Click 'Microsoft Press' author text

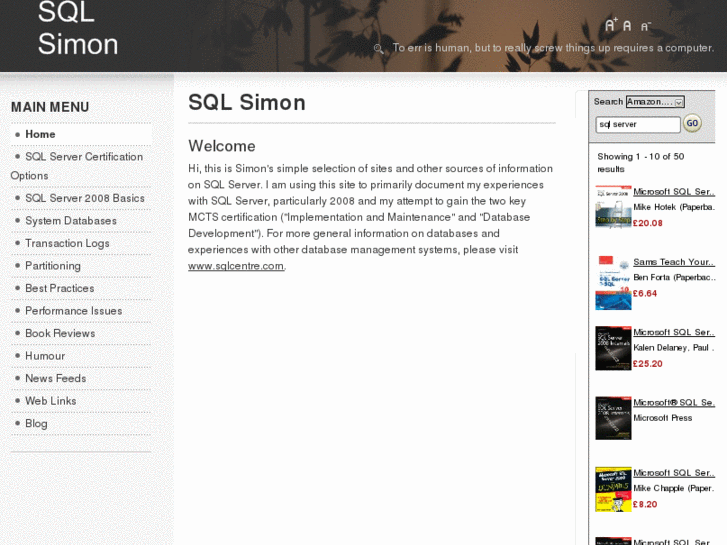(663, 418)
